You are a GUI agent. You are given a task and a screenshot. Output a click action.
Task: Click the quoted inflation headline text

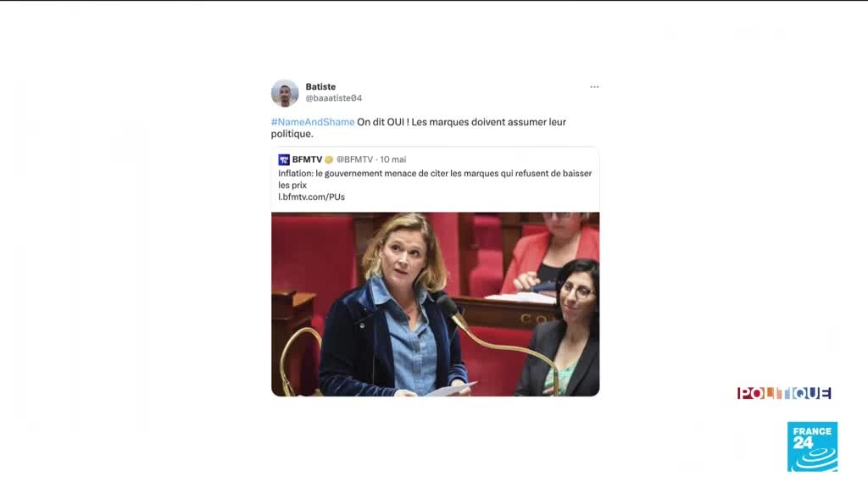click(435, 180)
